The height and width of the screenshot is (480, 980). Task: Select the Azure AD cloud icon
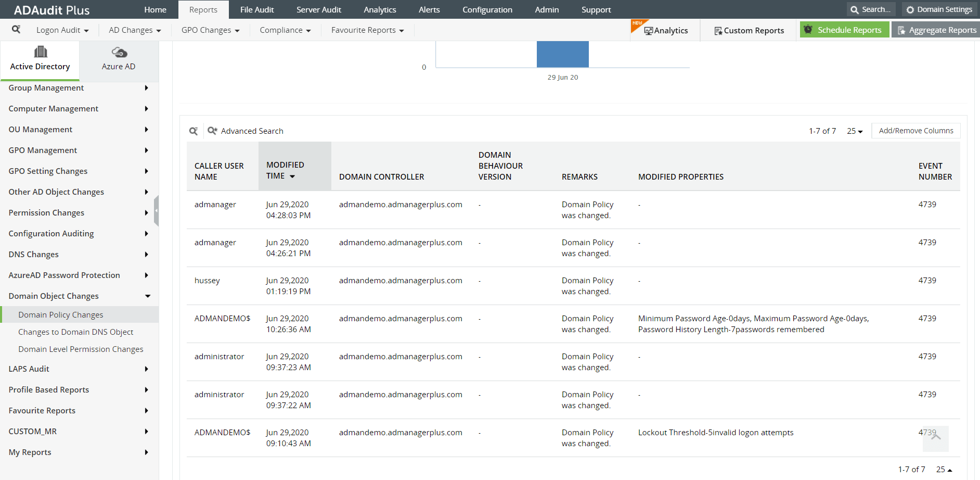119,52
